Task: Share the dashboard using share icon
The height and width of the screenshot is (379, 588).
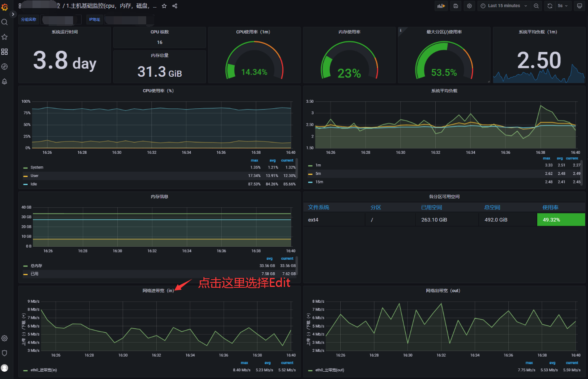Action: click(x=175, y=6)
